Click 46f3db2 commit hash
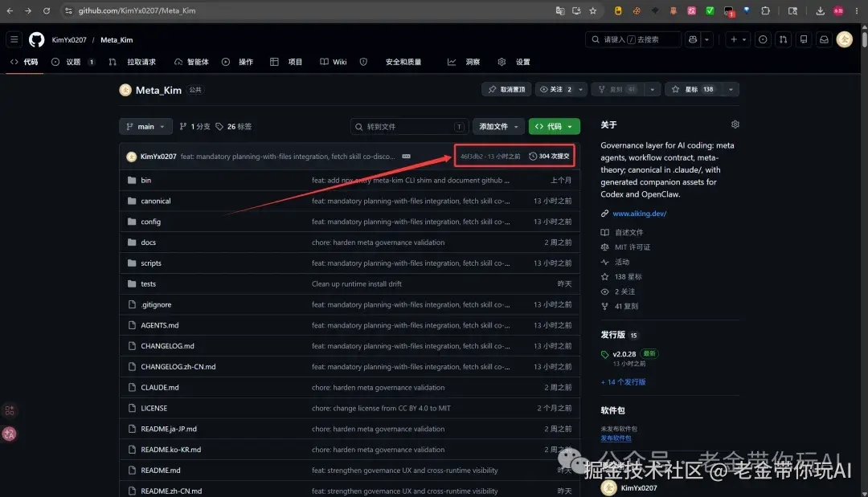 [472, 157]
